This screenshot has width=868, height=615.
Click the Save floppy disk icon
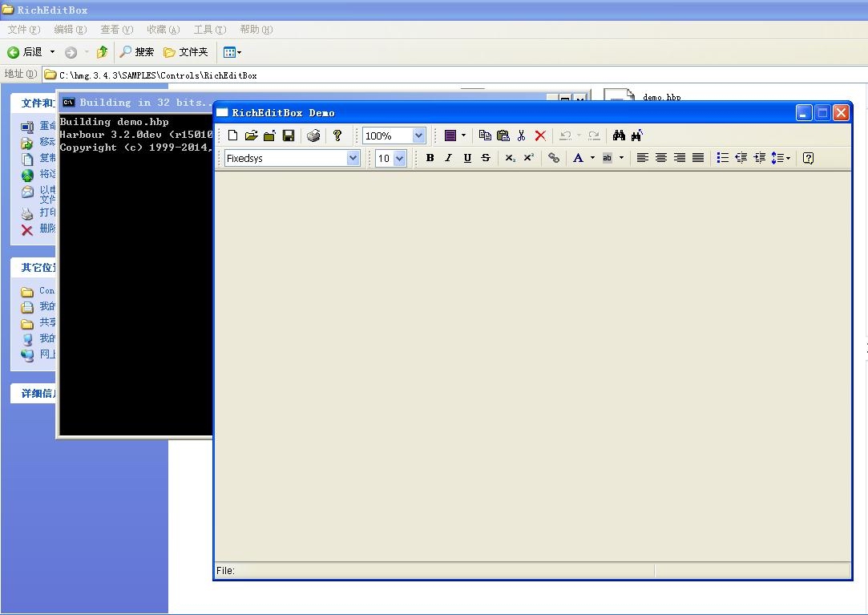coord(289,136)
